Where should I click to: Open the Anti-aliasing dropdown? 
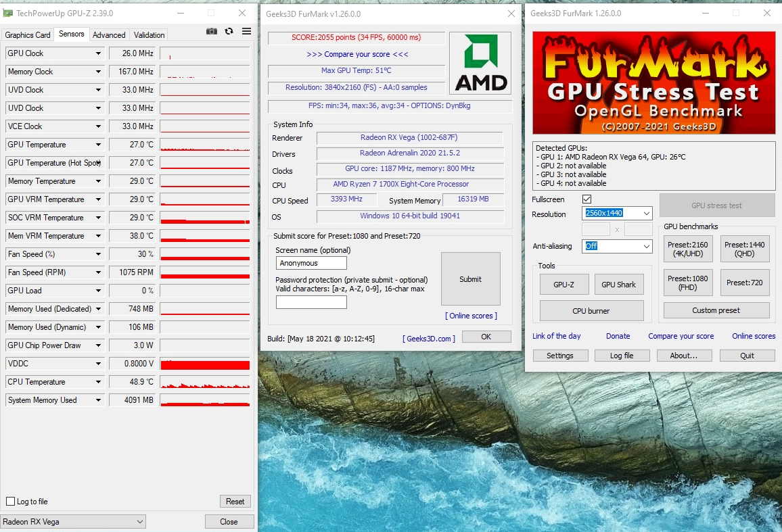point(617,246)
